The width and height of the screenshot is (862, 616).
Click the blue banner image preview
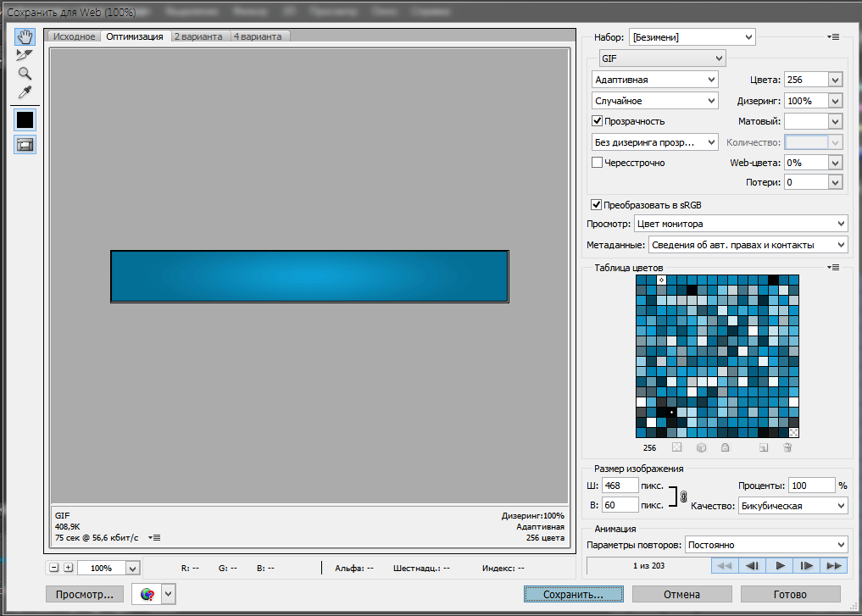click(309, 276)
